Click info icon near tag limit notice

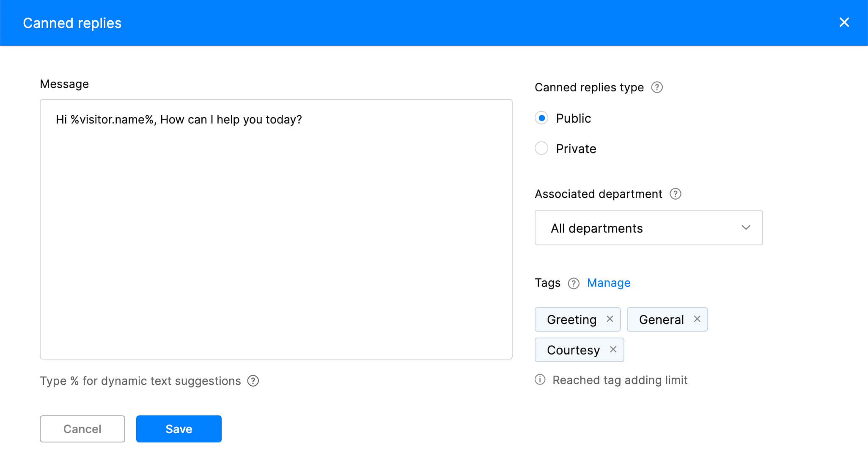pyautogui.click(x=540, y=379)
